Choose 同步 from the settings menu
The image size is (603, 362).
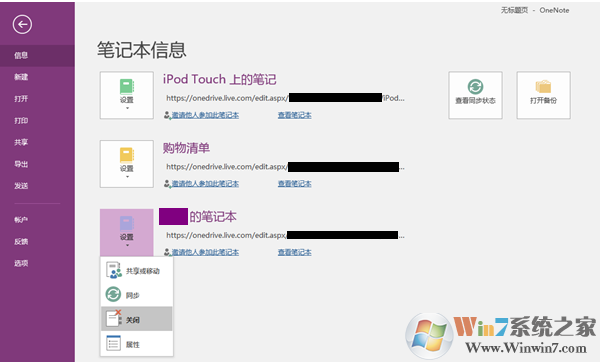point(137,295)
